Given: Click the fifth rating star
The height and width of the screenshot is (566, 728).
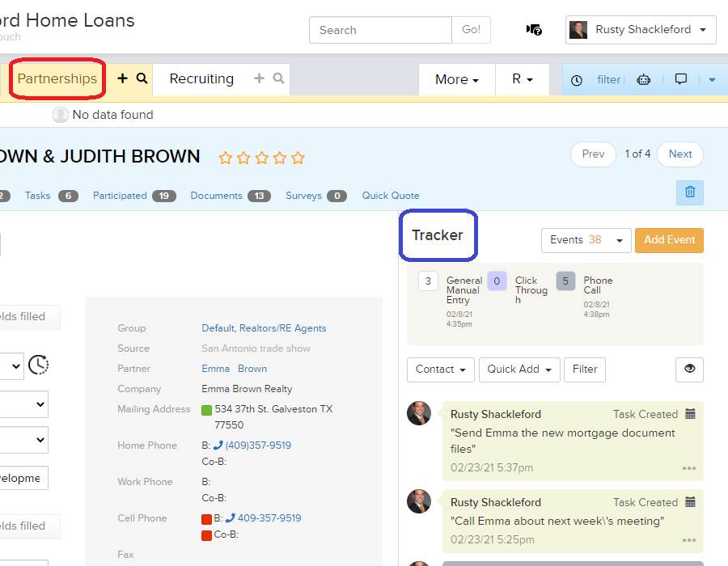Looking at the screenshot, I should click(298, 158).
